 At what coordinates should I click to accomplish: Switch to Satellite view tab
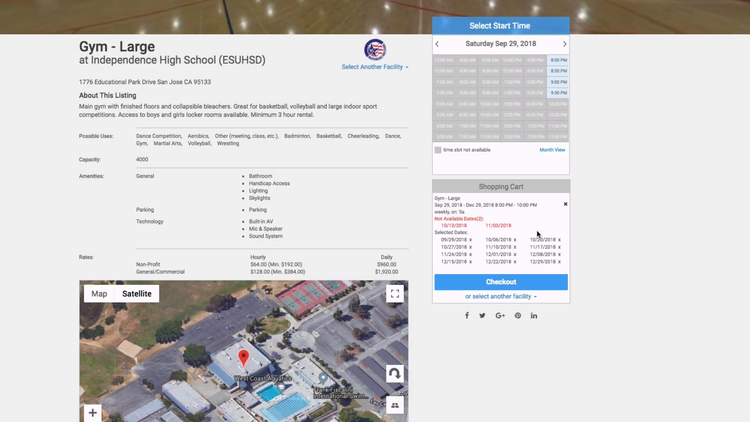[x=137, y=294]
